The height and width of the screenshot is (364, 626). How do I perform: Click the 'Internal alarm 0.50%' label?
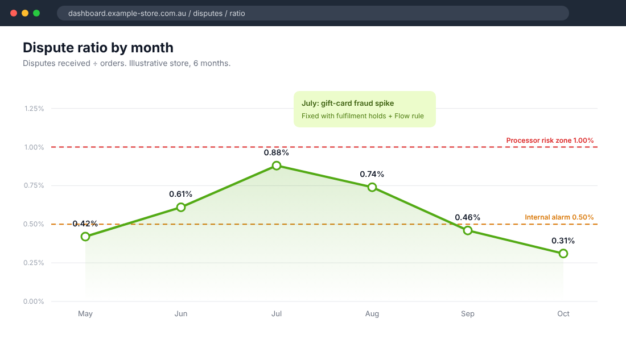click(559, 217)
